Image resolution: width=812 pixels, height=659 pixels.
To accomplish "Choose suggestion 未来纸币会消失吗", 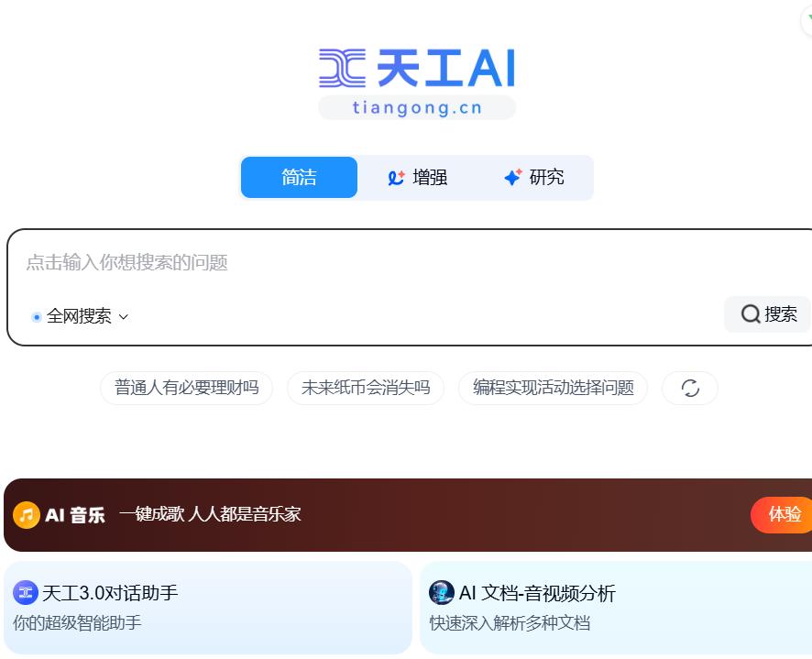I will coord(365,388).
